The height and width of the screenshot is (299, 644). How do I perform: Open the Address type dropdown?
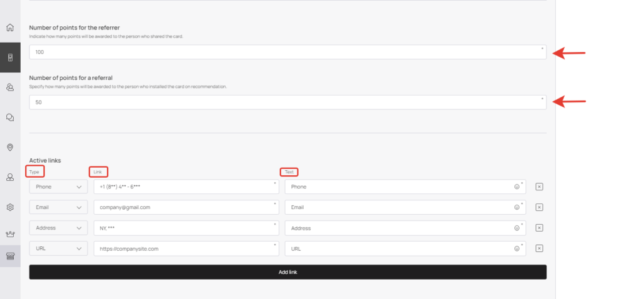click(58, 228)
